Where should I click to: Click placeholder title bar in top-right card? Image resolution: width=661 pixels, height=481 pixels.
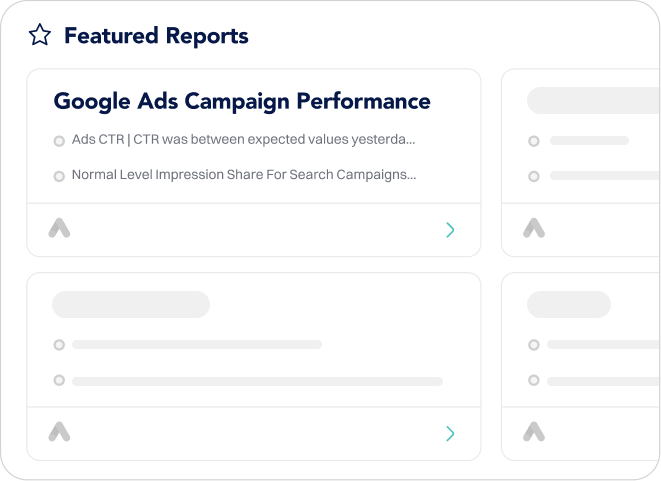pyautogui.click(x=594, y=100)
